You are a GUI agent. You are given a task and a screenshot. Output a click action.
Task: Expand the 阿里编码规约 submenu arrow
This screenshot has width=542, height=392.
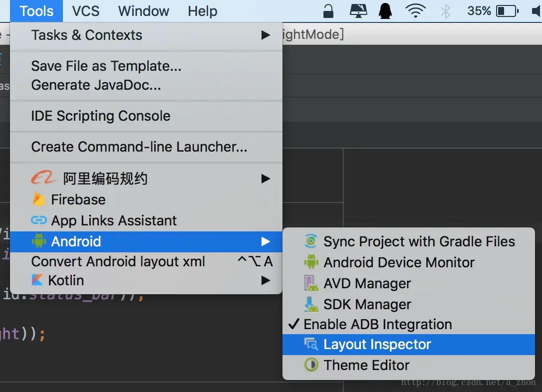click(x=266, y=179)
